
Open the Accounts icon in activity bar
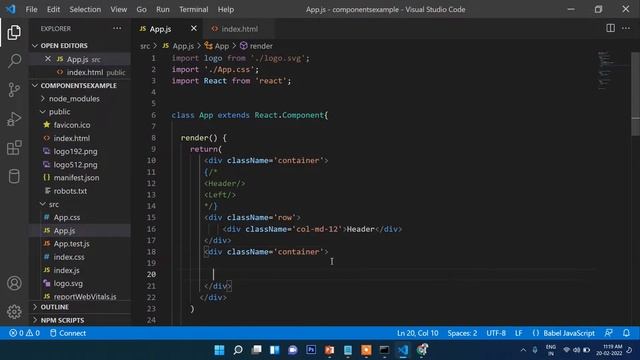(14, 283)
